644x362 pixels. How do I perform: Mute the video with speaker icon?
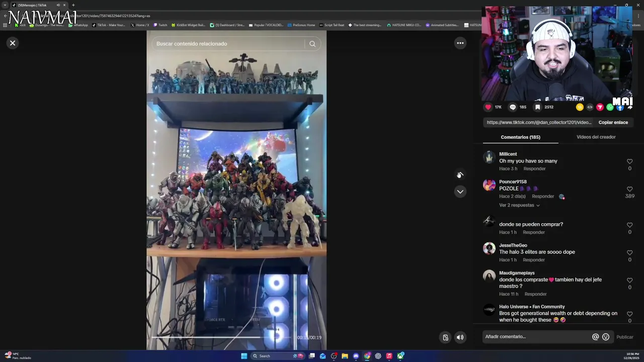coord(460,337)
